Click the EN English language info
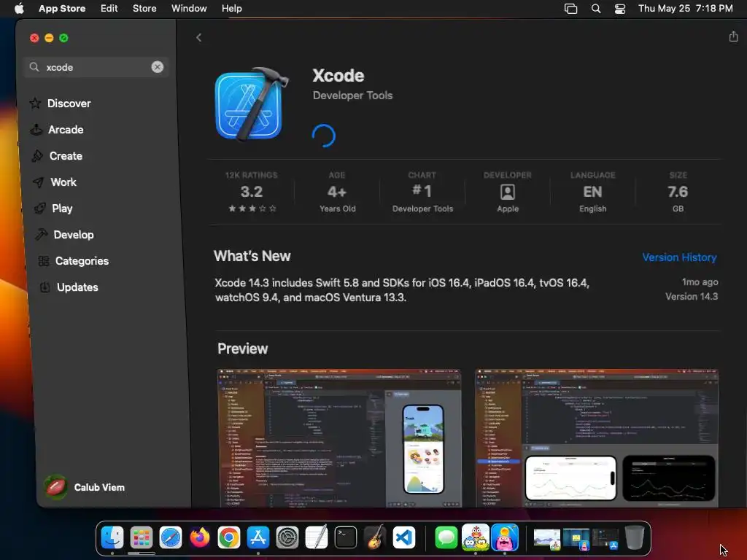Viewport: 747px width, 560px height. tap(592, 192)
